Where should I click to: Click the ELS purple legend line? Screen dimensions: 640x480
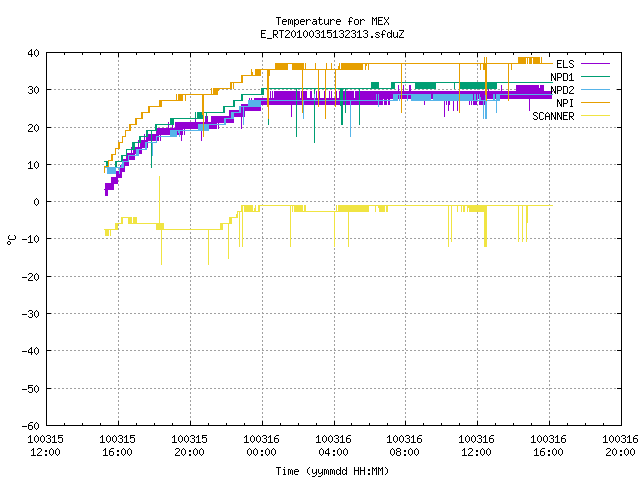(x=595, y=64)
